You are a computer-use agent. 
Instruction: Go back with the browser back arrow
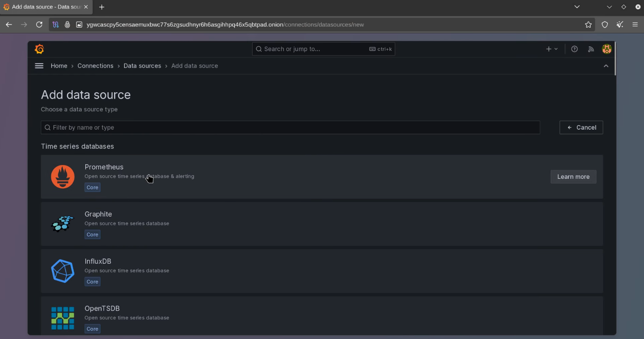9,25
